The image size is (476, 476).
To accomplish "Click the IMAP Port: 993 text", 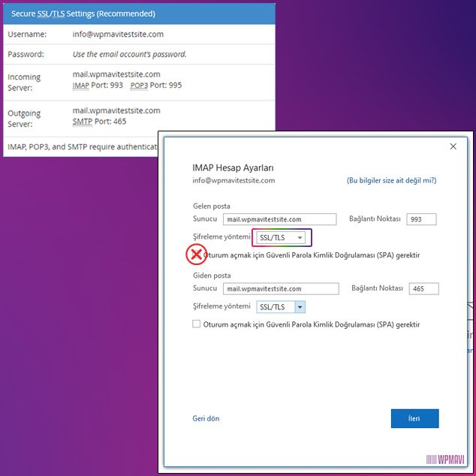I will [98, 85].
